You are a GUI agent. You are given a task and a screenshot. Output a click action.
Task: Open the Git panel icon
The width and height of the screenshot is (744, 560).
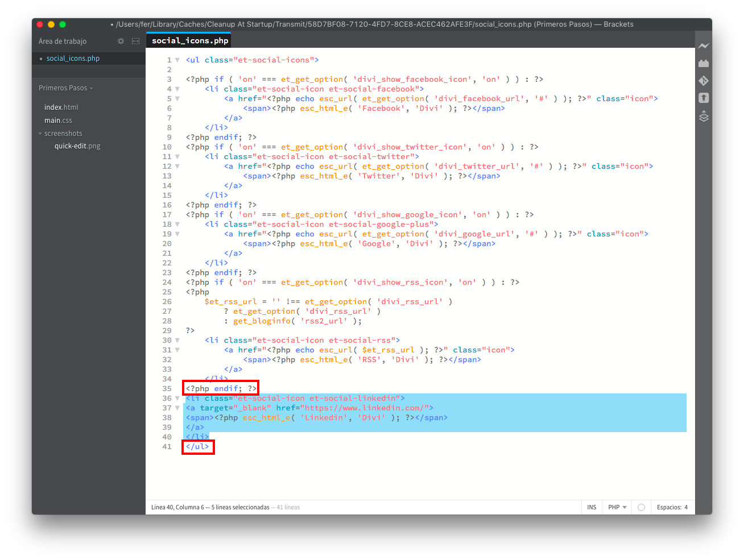pyautogui.click(x=704, y=81)
